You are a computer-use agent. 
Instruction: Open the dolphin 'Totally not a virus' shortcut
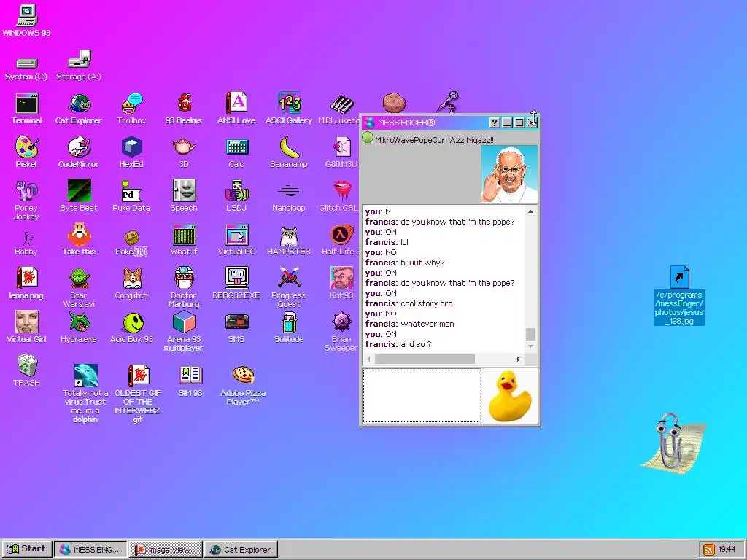point(86,376)
